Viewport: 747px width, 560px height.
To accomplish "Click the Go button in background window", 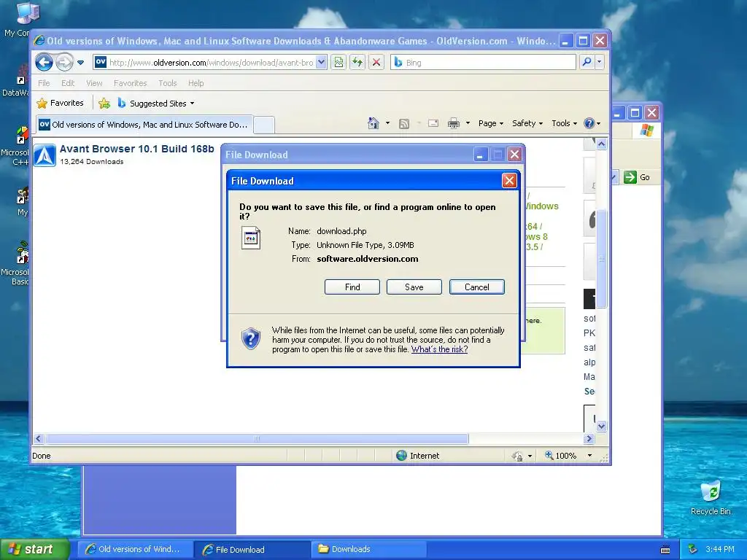I will [637, 177].
